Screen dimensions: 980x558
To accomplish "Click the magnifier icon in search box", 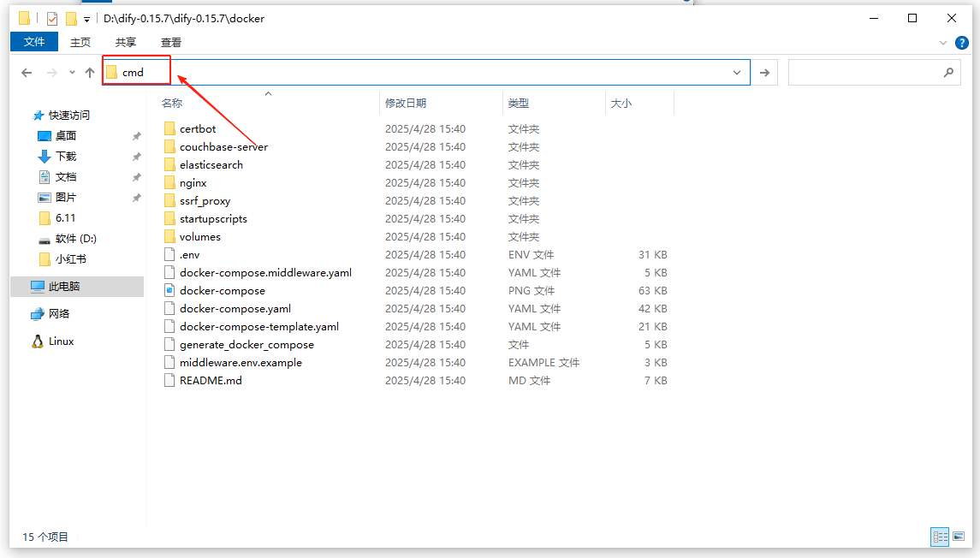I will (948, 73).
